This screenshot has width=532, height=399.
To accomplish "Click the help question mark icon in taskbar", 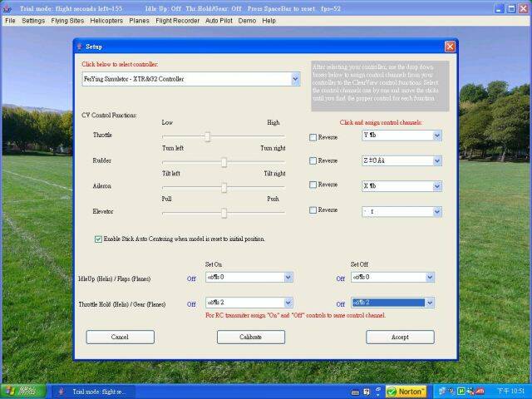I will (x=367, y=392).
